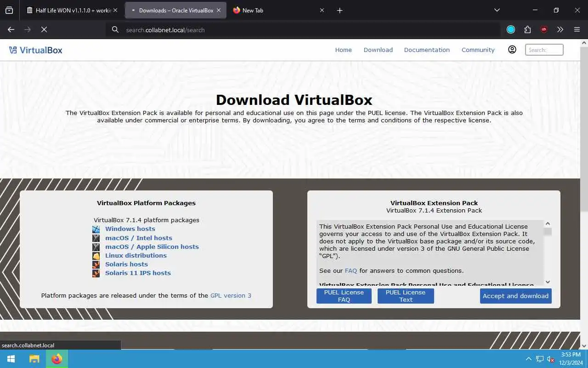Close the New Tab tab
This screenshot has width=588, height=368.
click(322, 10)
